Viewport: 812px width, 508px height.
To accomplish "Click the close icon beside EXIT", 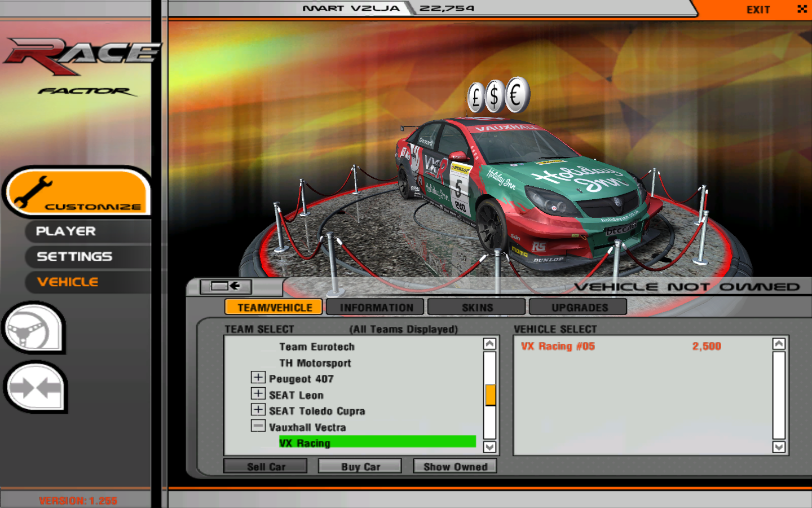I will (802, 9).
